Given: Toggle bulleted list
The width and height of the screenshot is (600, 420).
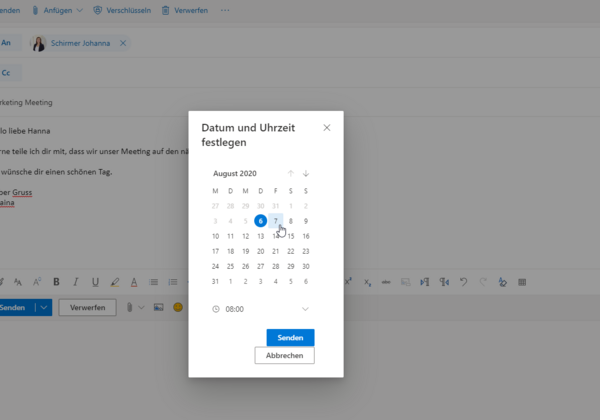Looking at the screenshot, I should click(x=153, y=282).
